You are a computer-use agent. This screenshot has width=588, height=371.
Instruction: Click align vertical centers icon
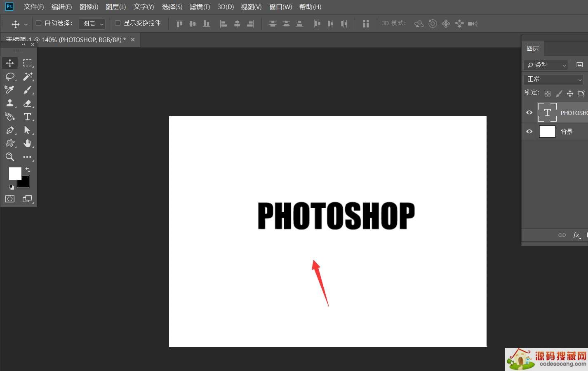point(193,24)
